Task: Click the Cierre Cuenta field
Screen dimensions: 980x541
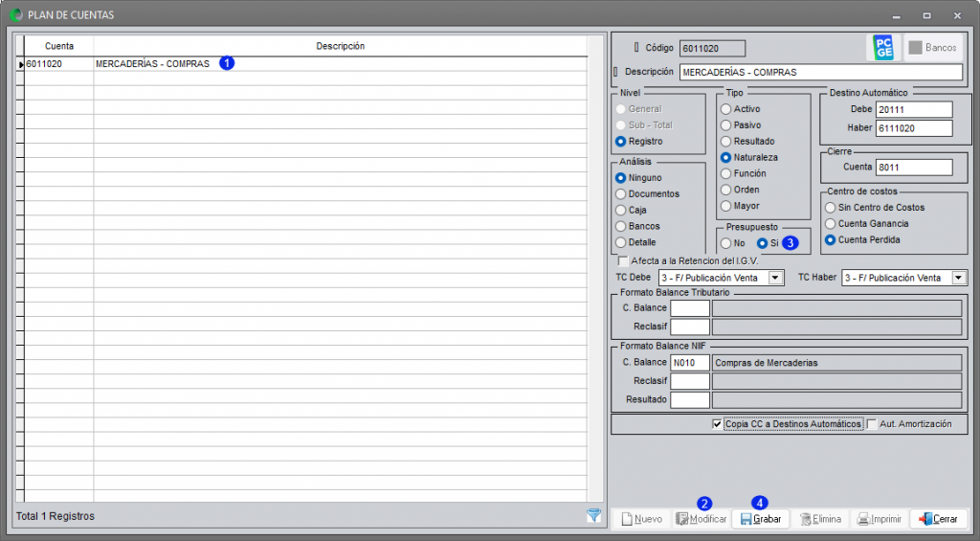Action: (x=914, y=168)
